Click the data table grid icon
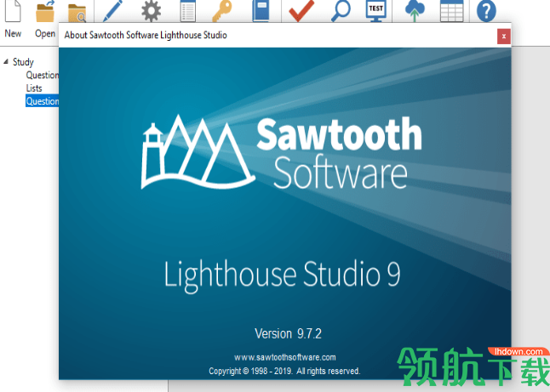550x392 pixels. pyautogui.click(x=452, y=11)
